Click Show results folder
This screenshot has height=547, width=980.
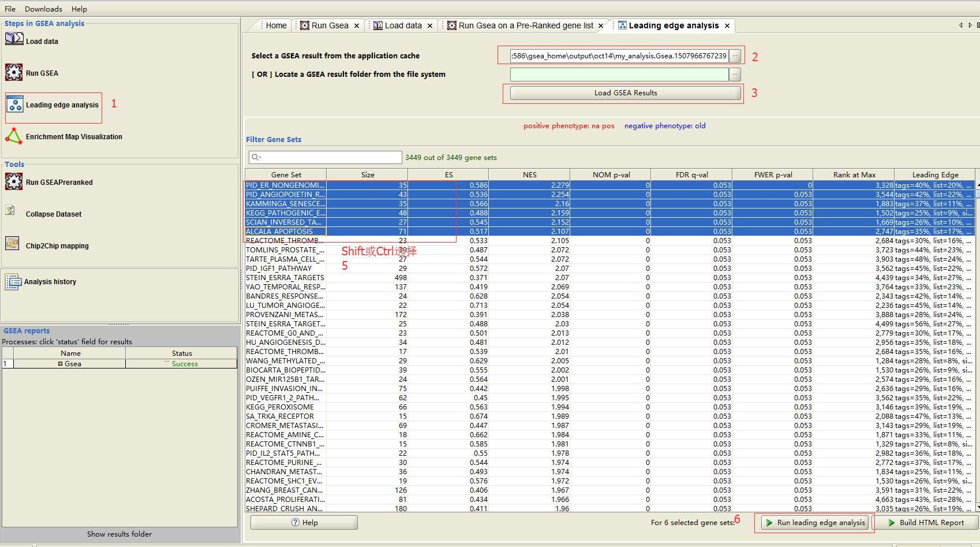(119, 534)
